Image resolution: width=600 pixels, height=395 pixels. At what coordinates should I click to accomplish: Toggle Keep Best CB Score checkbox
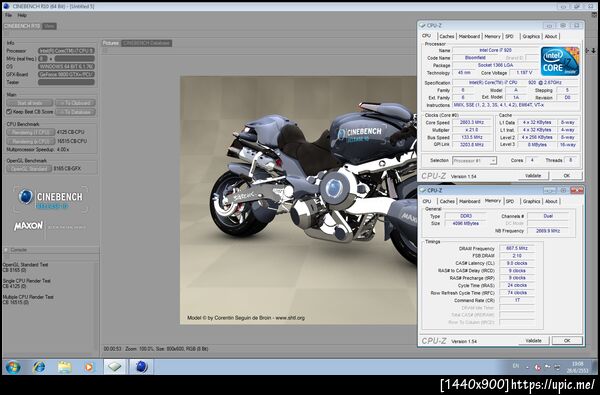tap(9, 112)
